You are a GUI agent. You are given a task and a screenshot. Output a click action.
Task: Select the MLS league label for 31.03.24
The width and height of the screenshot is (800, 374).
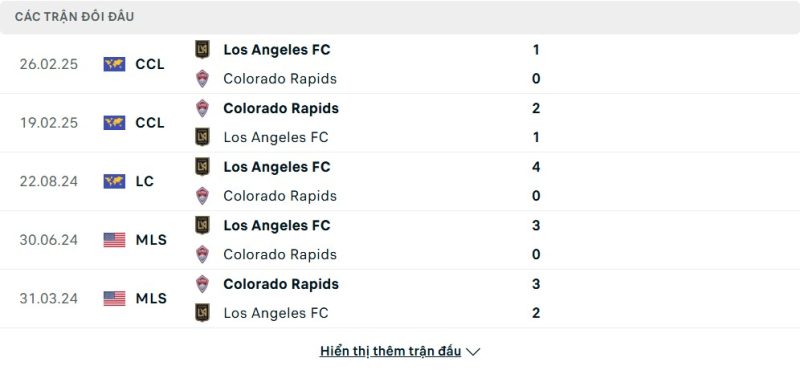point(151,298)
